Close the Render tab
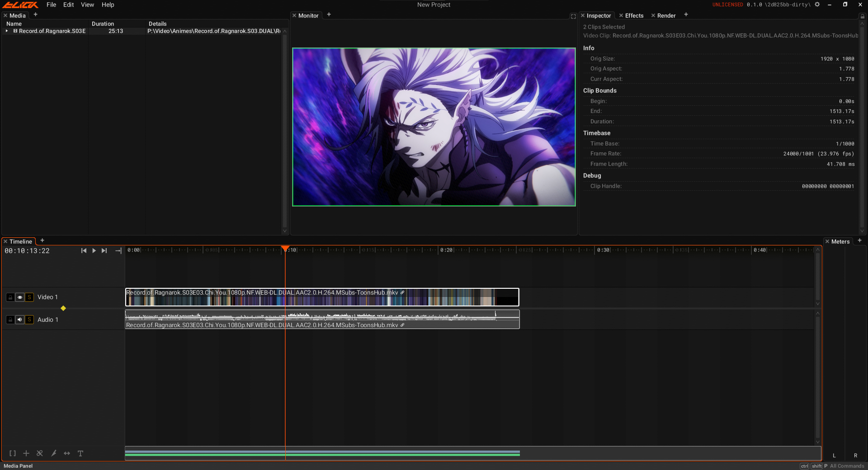Viewport: 868px width, 470px height. click(653, 15)
